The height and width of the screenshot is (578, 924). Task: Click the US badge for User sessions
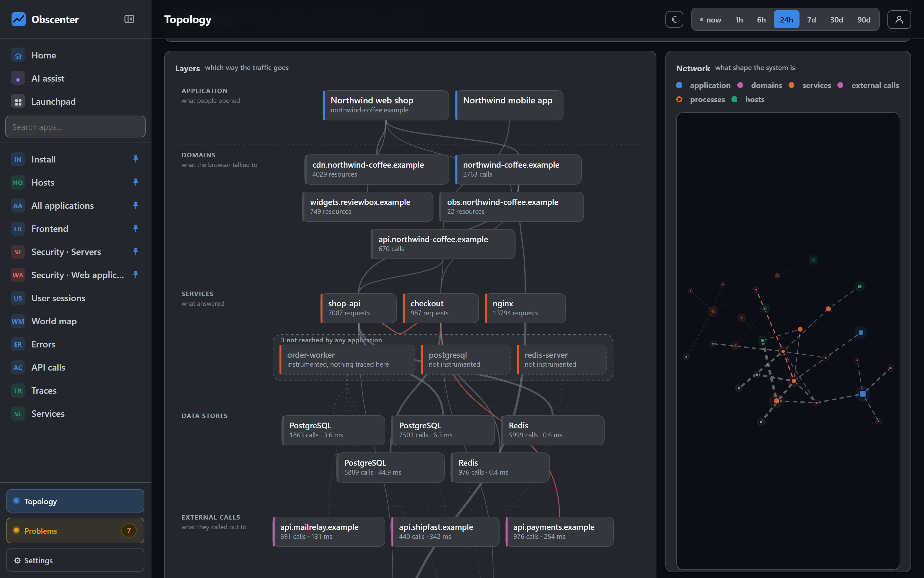point(18,298)
